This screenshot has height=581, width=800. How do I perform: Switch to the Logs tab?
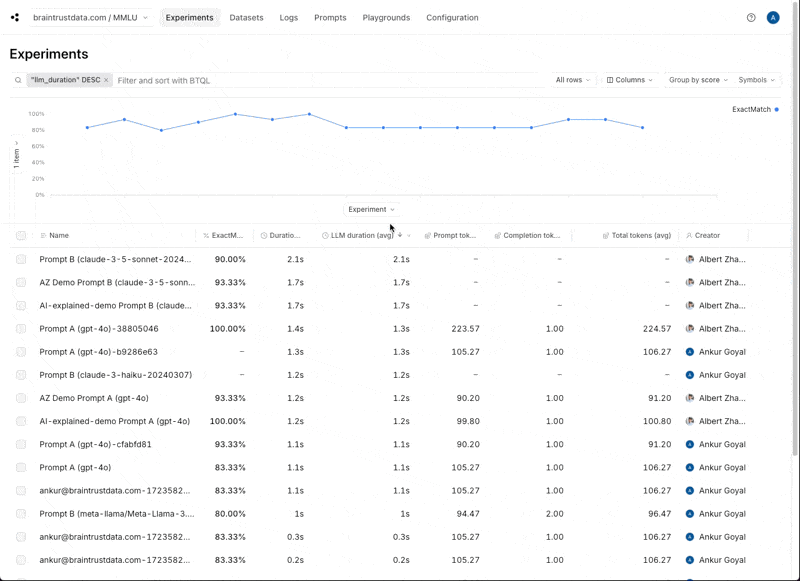pos(289,17)
